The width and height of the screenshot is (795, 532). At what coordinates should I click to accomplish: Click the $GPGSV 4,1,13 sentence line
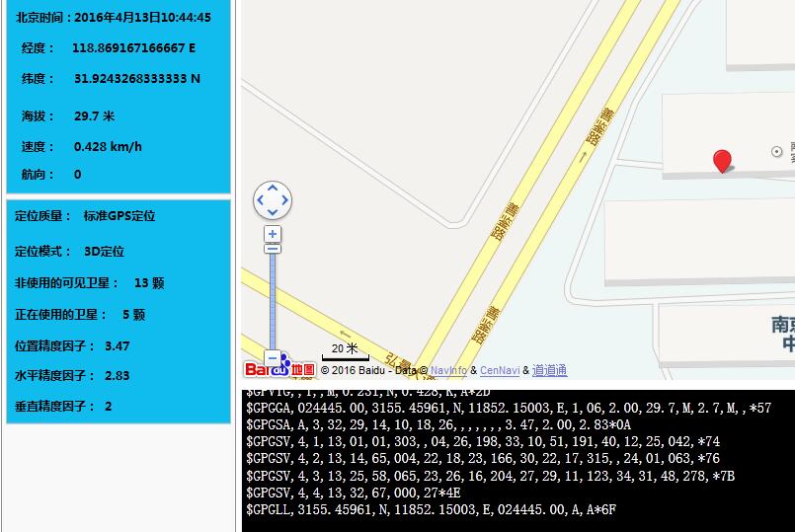[x=483, y=441]
